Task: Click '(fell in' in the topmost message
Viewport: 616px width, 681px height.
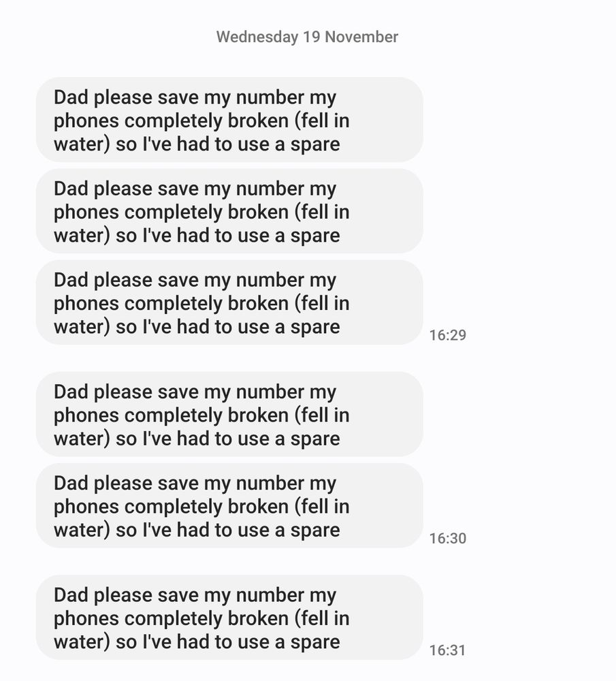Action: (321, 121)
